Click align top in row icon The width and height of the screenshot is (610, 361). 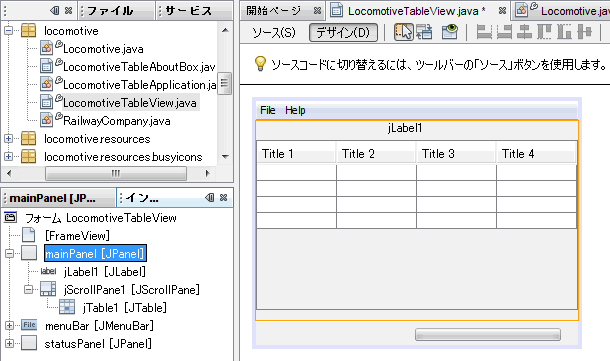[x=544, y=32]
